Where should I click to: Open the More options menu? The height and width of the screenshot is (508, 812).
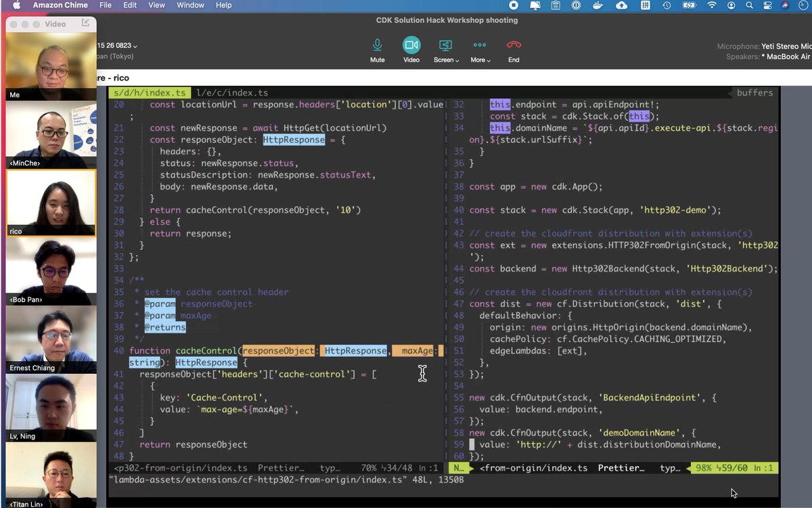click(x=480, y=50)
